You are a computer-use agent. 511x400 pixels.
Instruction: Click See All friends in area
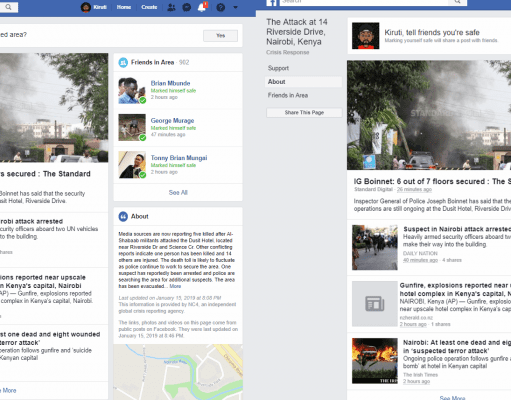[x=178, y=192]
